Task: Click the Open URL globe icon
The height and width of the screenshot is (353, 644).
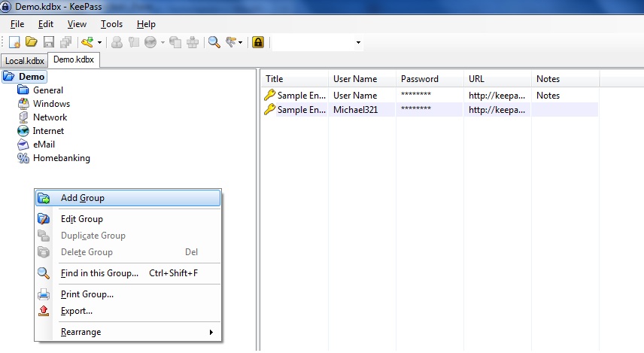Action: 150,42
